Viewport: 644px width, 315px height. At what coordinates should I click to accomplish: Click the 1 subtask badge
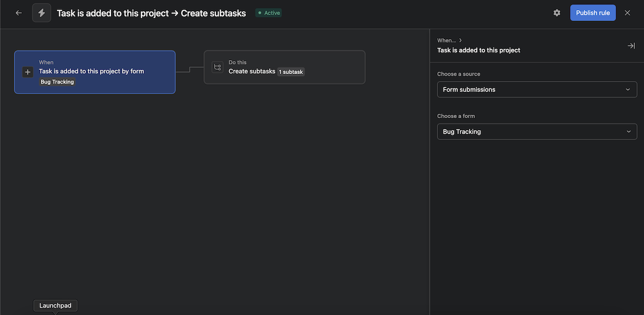point(291,72)
